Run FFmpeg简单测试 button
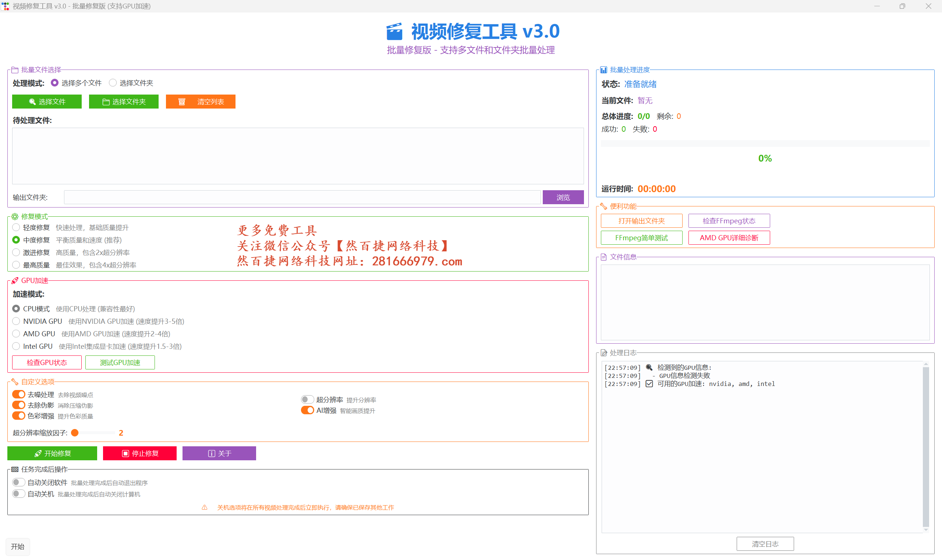 click(x=642, y=238)
